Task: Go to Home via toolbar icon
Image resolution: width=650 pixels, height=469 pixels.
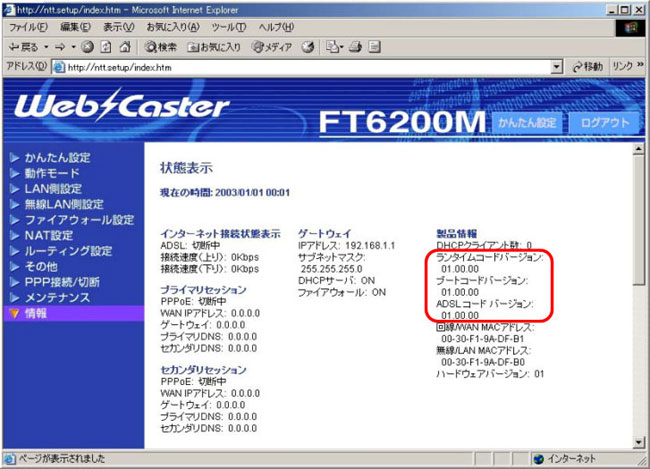Action: pyautogui.click(x=123, y=46)
